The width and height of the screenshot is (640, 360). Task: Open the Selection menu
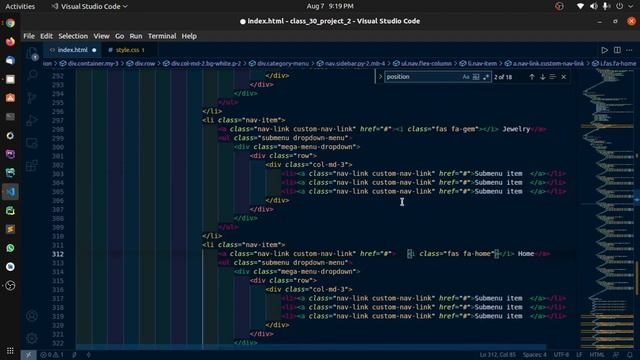pyautogui.click(x=73, y=36)
